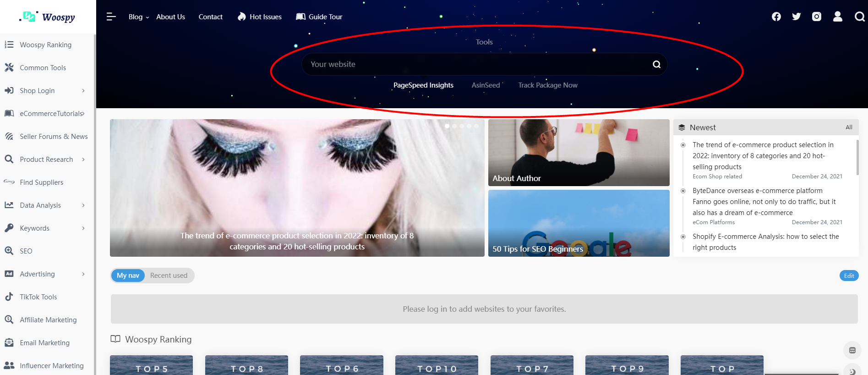This screenshot has width=868, height=375.
Task: Open the TOP5 ranking card
Action: pyautogui.click(x=151, y=365)
